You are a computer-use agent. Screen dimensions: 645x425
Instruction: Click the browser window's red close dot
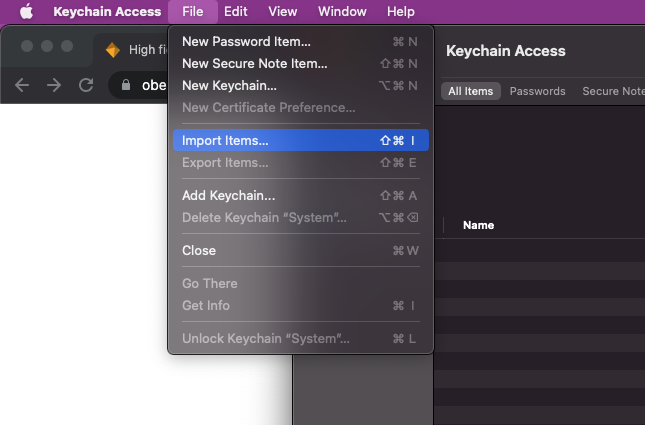point(27,46)
